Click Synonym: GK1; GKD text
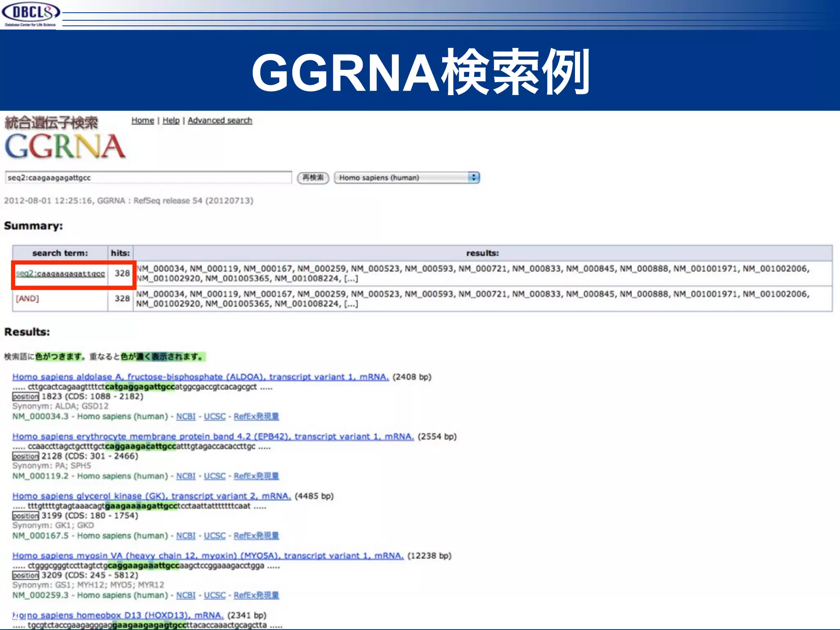The height and width of the screenshot is (630, 840). click(53, 525)
